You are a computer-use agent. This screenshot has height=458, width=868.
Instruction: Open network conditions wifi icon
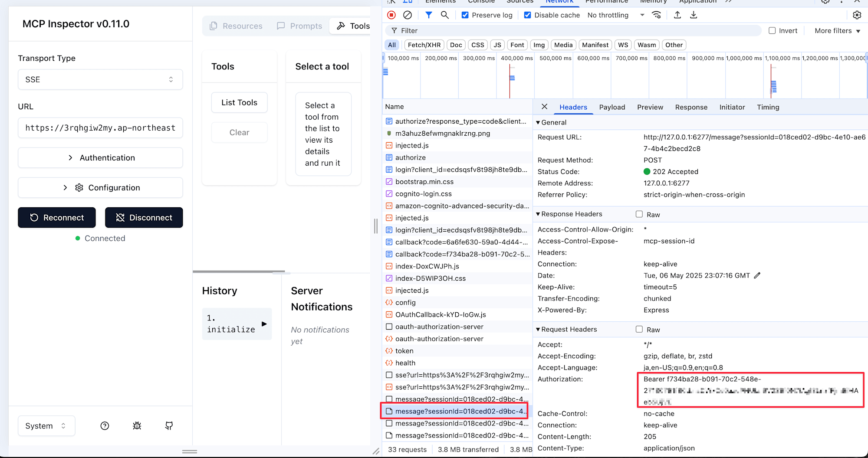[657, 15]
